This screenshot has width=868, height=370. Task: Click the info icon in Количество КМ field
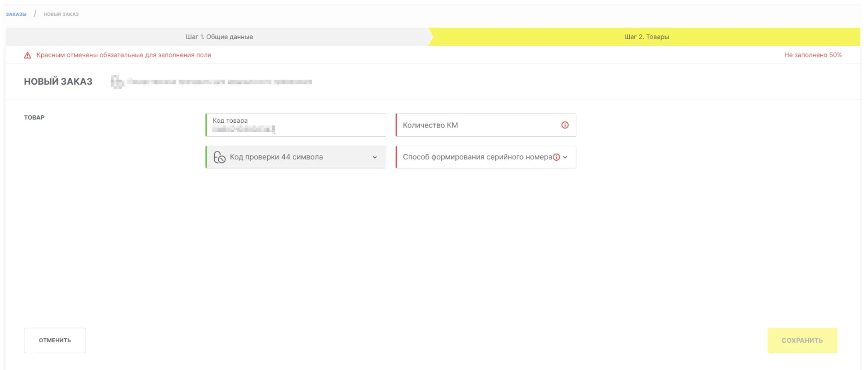[565, 125]
